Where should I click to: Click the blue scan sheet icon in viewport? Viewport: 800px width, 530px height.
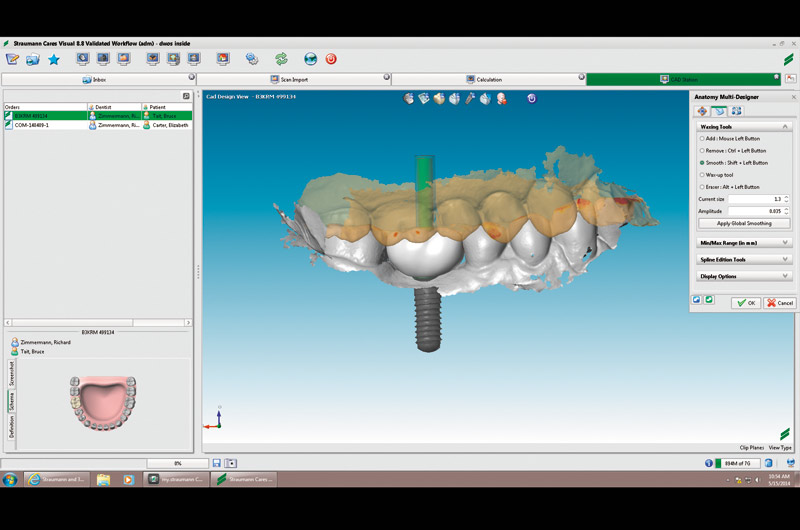[x=423, y=98]
